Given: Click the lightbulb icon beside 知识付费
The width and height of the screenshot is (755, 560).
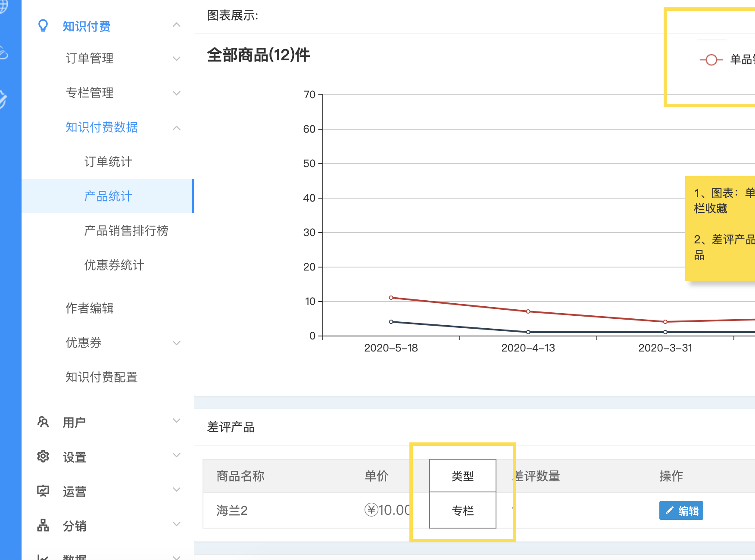Looking at the screenshot, I should coord(43,26).
